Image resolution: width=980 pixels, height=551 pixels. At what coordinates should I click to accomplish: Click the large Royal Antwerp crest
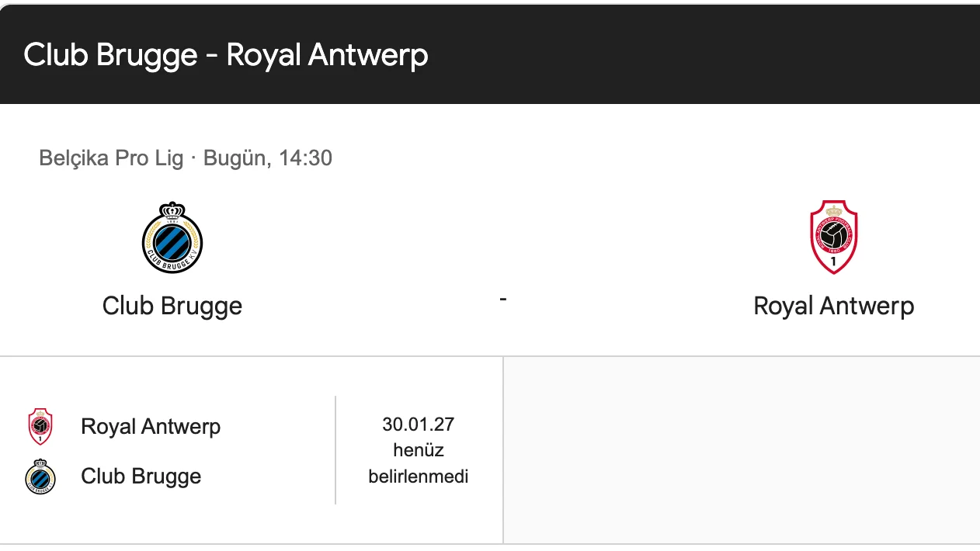click(834, 237)
